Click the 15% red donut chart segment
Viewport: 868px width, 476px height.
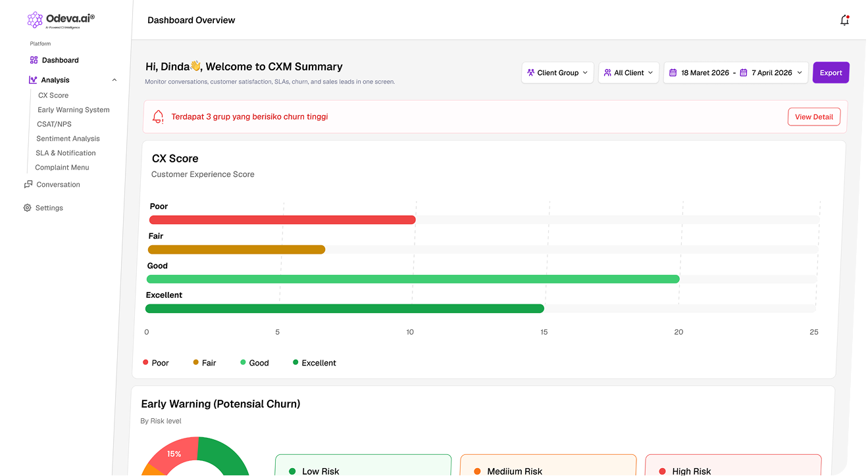point(172,454)
